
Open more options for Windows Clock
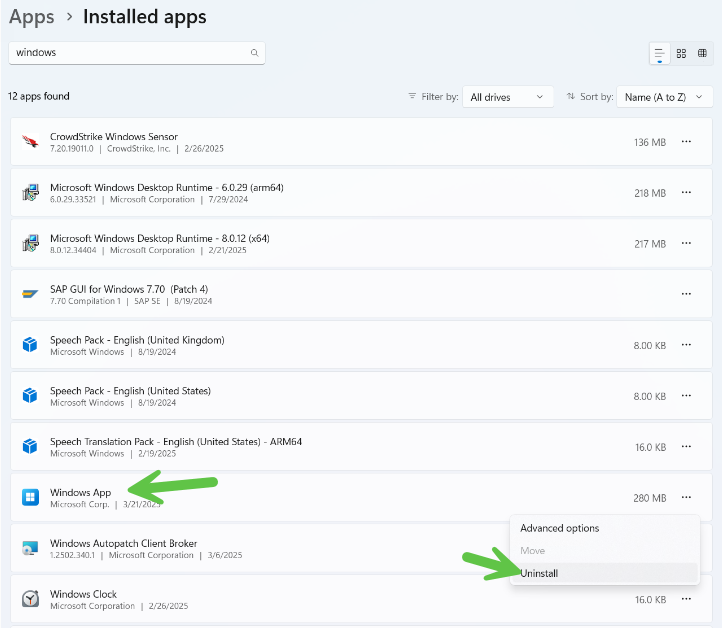coord(686,599)
